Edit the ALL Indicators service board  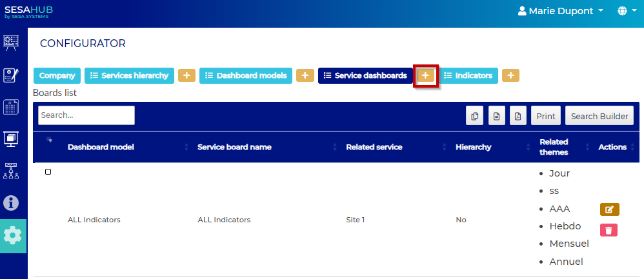point(610,209)
